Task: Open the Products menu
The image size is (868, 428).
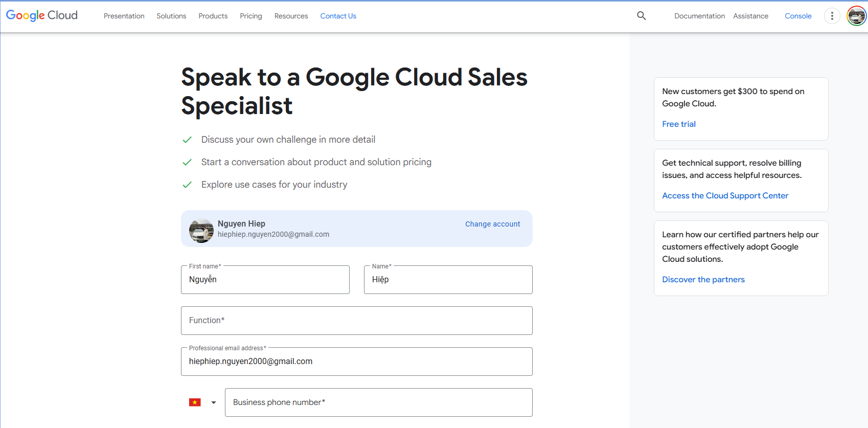Action: (x=213, y=16)
